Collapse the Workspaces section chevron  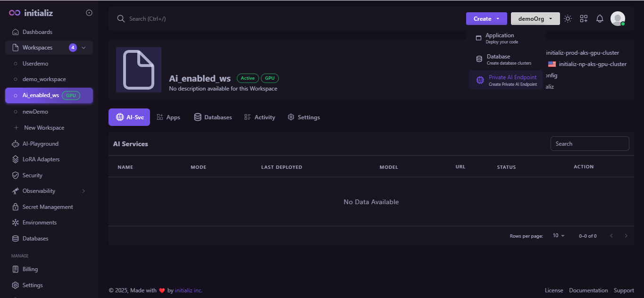tap(84, 48)
